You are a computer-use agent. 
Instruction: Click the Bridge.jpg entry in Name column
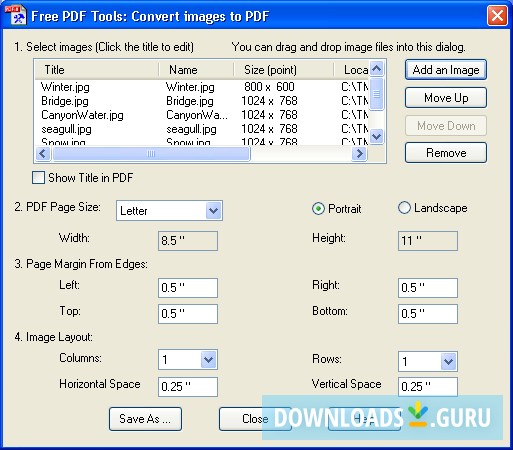[x=190, y=101]
